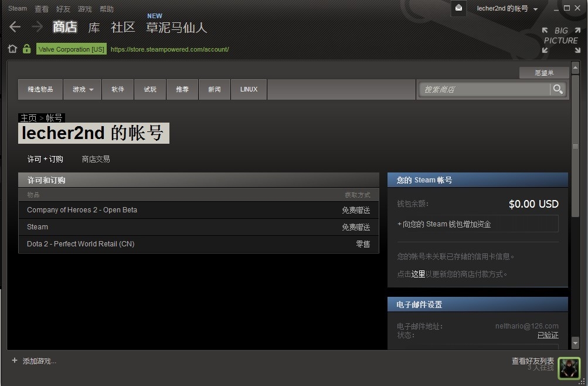The width and height of the screenshot is (588, 386).
Task: Follow the 这里 payment method link
Action: tap(418, 274)
